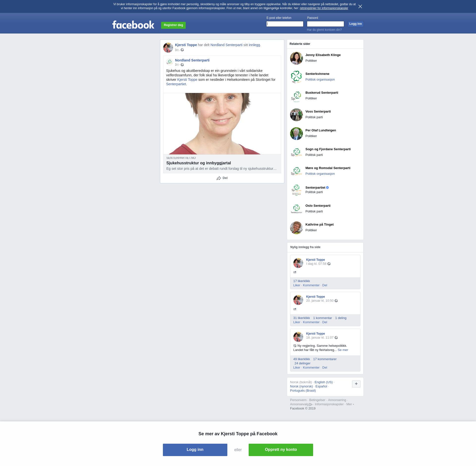Click the shared-post icon in the 07:58 post
Viewport: 476px width, 466px height.
(295, 272)
